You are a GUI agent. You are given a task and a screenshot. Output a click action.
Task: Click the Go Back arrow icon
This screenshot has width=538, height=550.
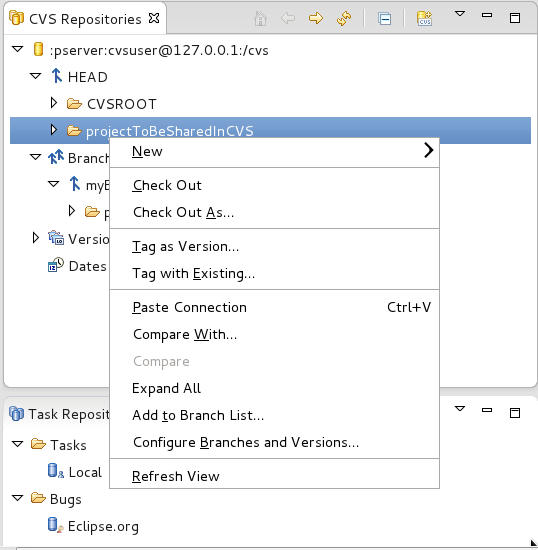pyautogui.click(x=288, y=18)
